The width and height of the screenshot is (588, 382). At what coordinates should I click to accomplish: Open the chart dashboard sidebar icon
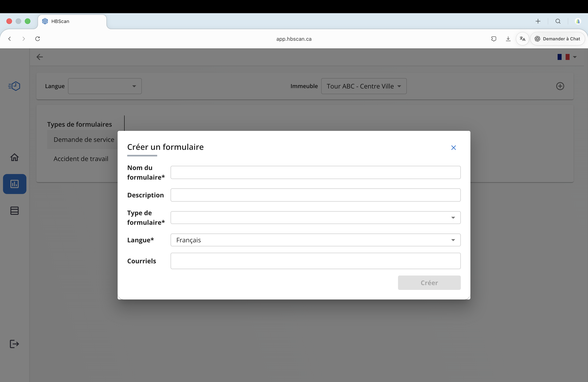pos(15,184)
